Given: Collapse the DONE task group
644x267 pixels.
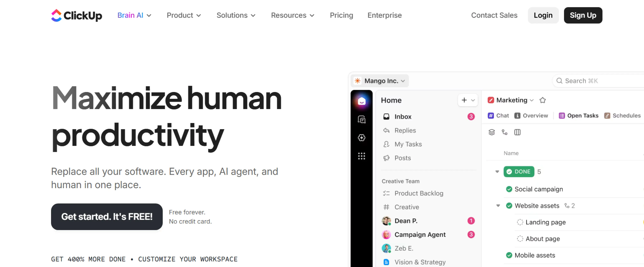Looking at the screenshot, I should click(x=497, y=172).
